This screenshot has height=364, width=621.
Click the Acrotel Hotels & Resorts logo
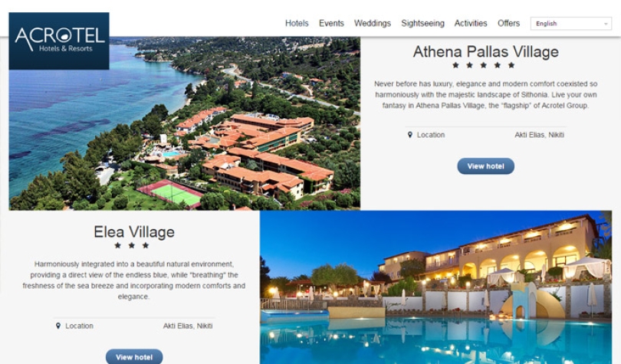[x=59, y=41]
